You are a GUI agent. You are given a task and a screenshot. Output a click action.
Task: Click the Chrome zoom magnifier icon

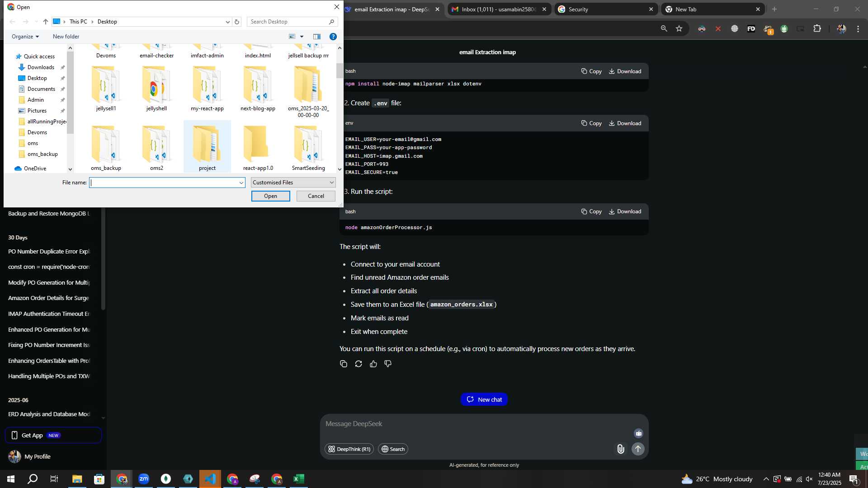[664, 28]
